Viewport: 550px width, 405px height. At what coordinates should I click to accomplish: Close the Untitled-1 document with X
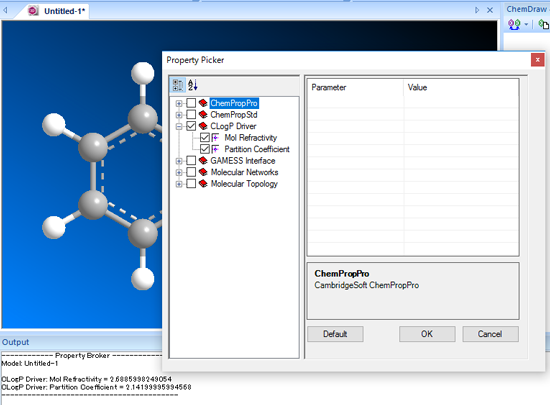point(490,10)
